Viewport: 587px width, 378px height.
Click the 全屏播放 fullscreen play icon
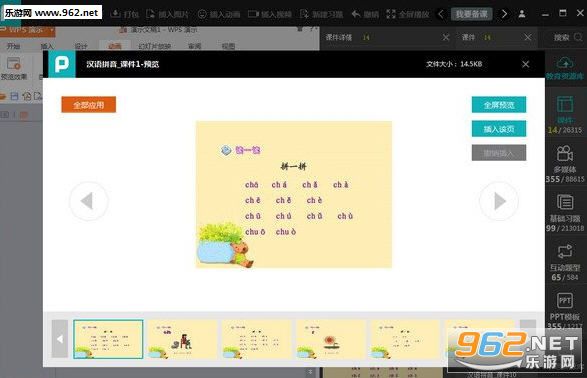tap(391, 14)
